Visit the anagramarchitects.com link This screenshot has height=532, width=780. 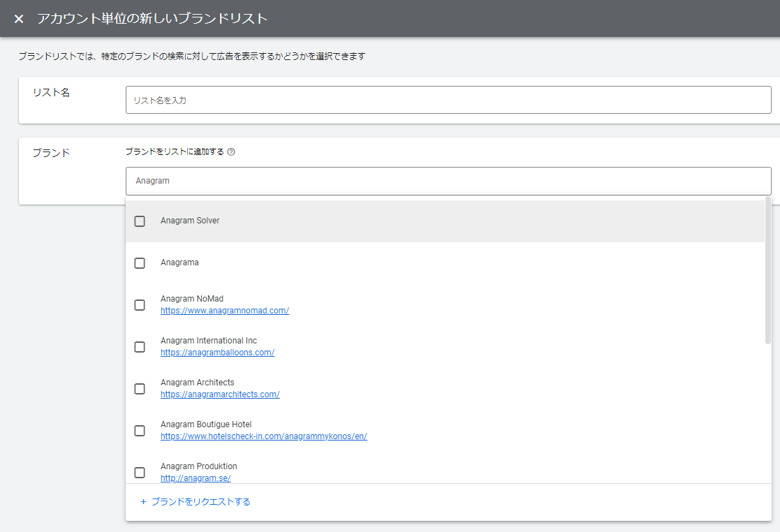point(220,394)
